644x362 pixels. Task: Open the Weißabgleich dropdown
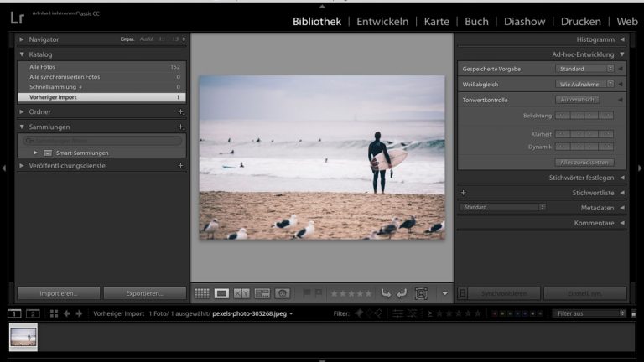click(584, 84)
